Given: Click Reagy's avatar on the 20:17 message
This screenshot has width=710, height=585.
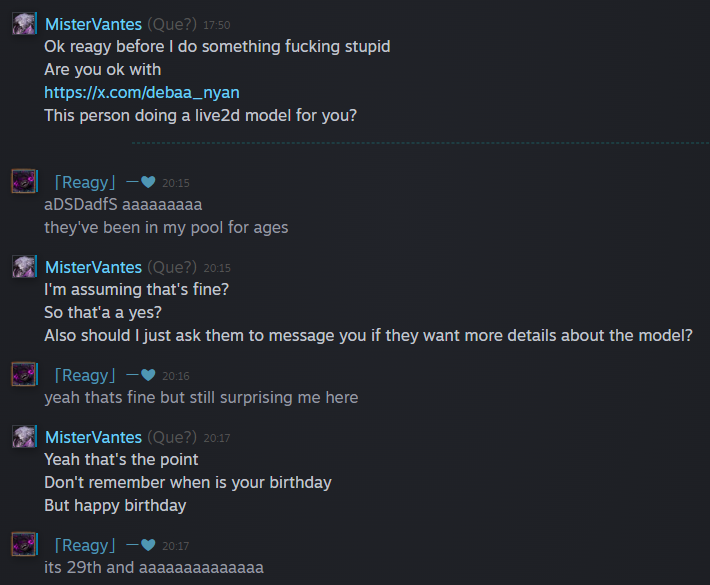Looking at the screenshot, I should point(24,544).
